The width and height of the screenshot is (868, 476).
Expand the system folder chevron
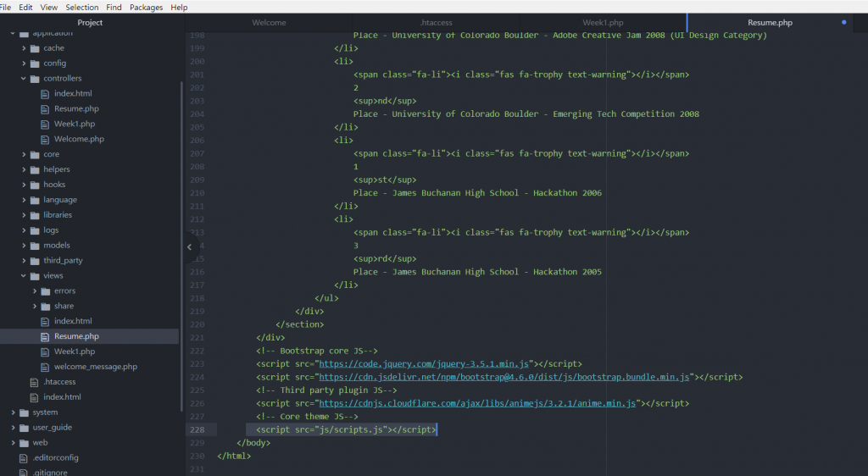click(x=14, y=412)
